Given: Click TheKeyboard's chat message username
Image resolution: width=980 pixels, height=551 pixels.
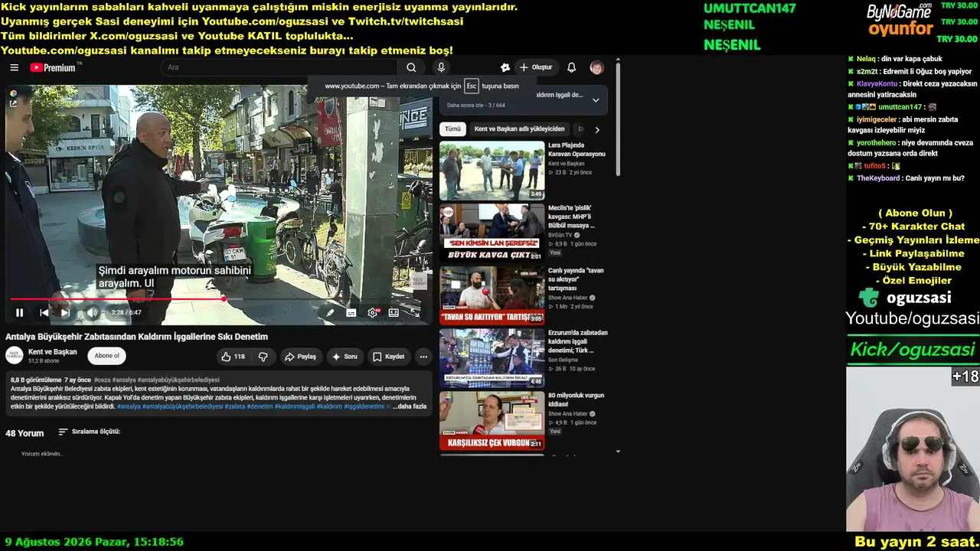Looking at the screenshot, I should [x=878, y=178].
